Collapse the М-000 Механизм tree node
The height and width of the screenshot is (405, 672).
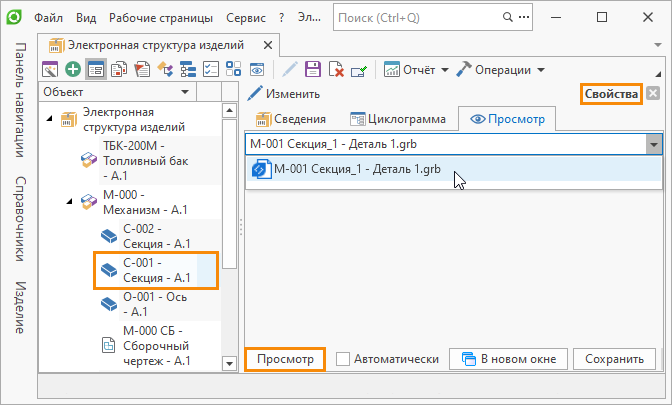[x=69, y=201]
